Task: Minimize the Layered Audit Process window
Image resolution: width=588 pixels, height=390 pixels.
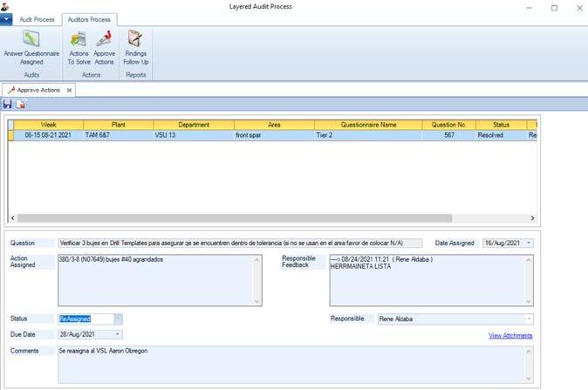Action: [530, 8]
